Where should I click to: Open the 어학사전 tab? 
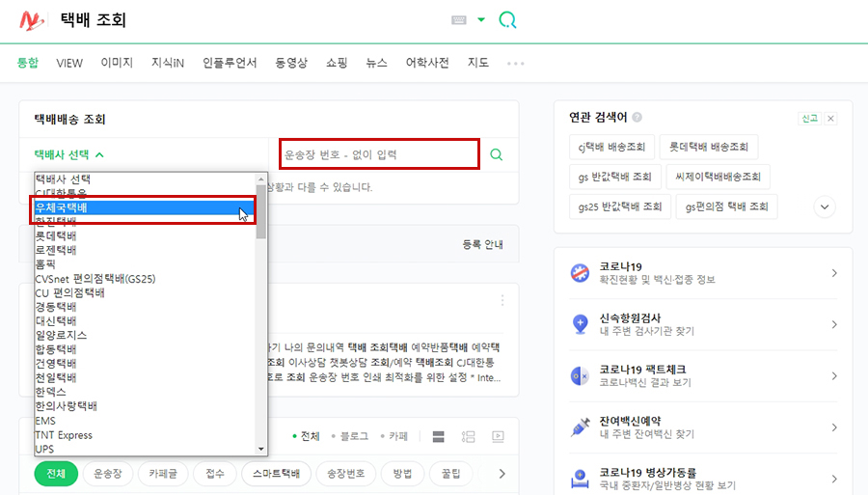point(427,63)
